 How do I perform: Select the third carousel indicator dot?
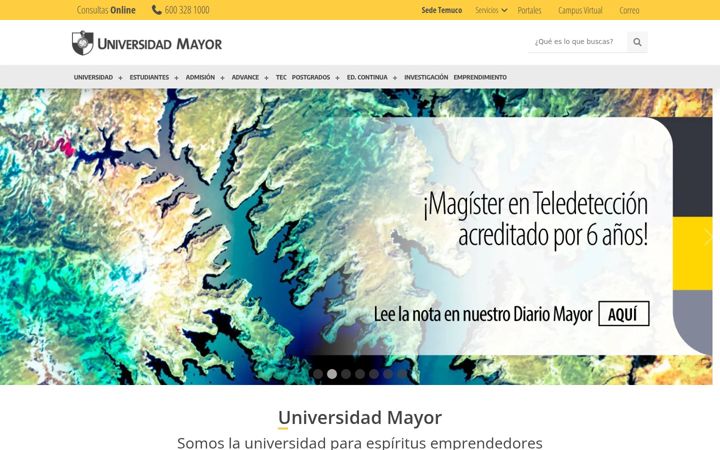point(346,374)
